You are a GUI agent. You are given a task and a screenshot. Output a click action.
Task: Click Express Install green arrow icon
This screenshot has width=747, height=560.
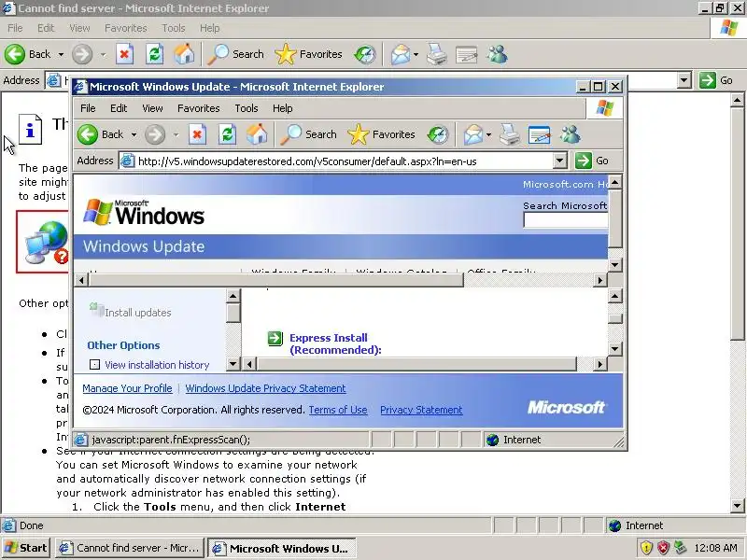point(275,338)
